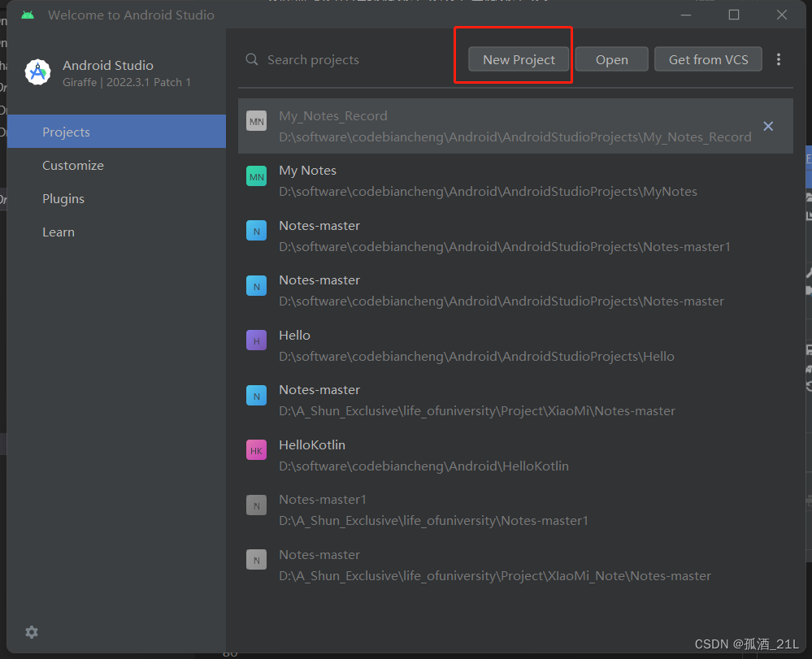Click the search magnifier icon
Screen dimensions: 812x659
point(252,59)
